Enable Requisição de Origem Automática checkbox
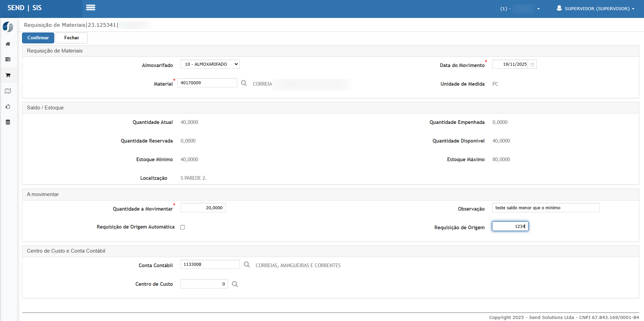This screenshot has height=321, width=644. pyautogui.click(x=183, y=227)
